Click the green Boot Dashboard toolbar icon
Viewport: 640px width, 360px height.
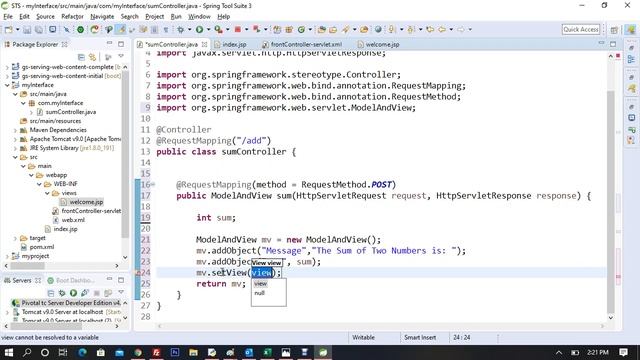(80, 29)
